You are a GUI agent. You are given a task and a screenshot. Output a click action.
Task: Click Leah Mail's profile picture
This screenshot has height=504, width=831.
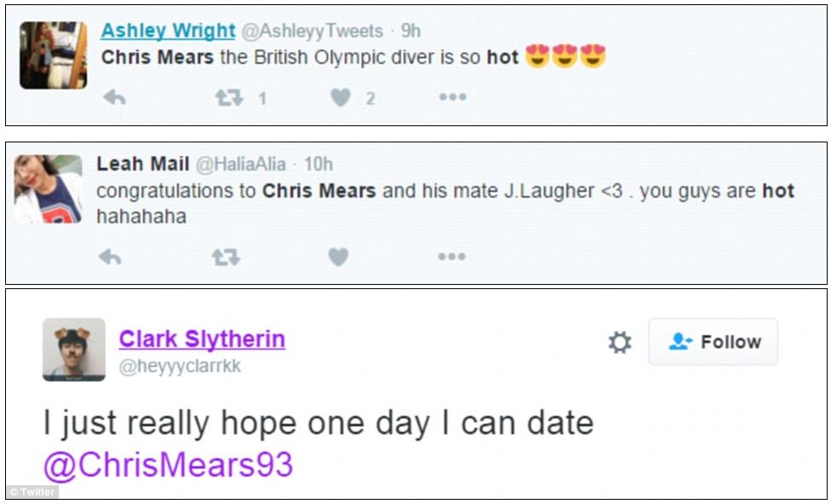point(49,189)
